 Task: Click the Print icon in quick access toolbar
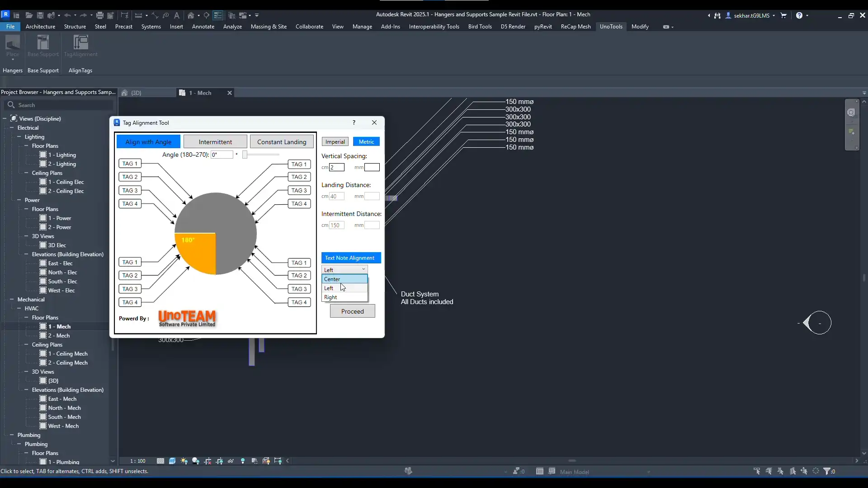100,15
